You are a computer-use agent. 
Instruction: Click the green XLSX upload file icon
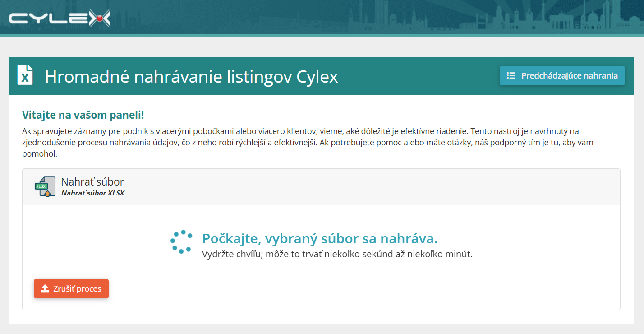[45, 187]
